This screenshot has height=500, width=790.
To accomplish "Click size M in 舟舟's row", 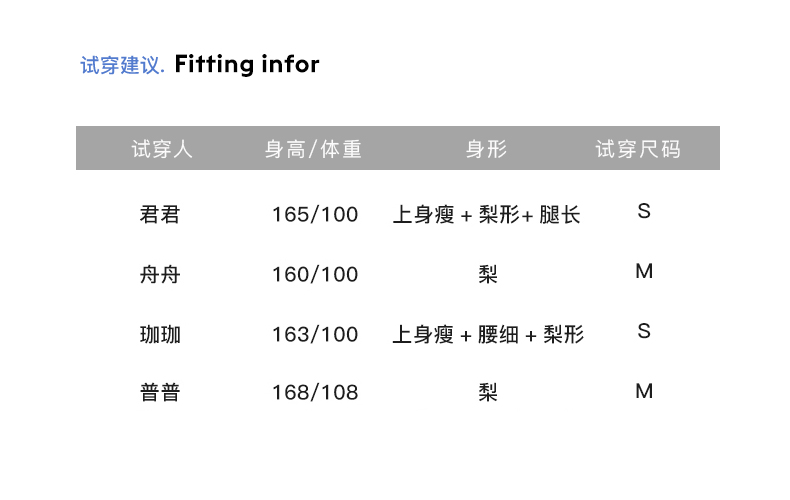I will click(x=644, y=272).
